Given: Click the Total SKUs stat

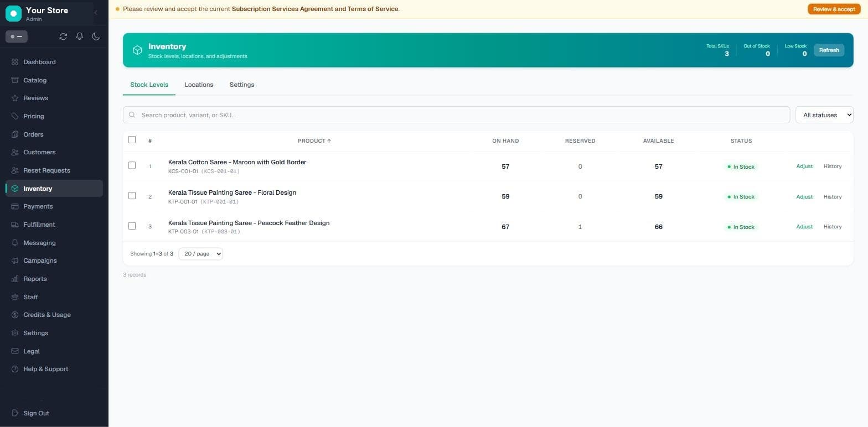Looking at the screenshot, I should pos(717,50).
